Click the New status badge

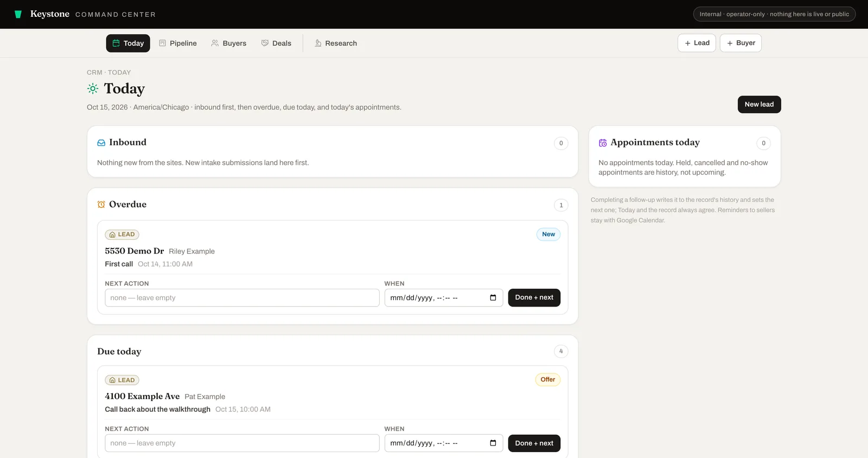(548, 234)
